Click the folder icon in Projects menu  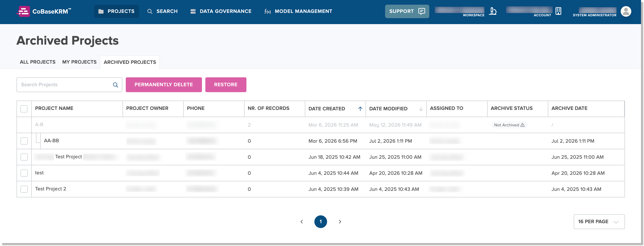pos(101,11)
